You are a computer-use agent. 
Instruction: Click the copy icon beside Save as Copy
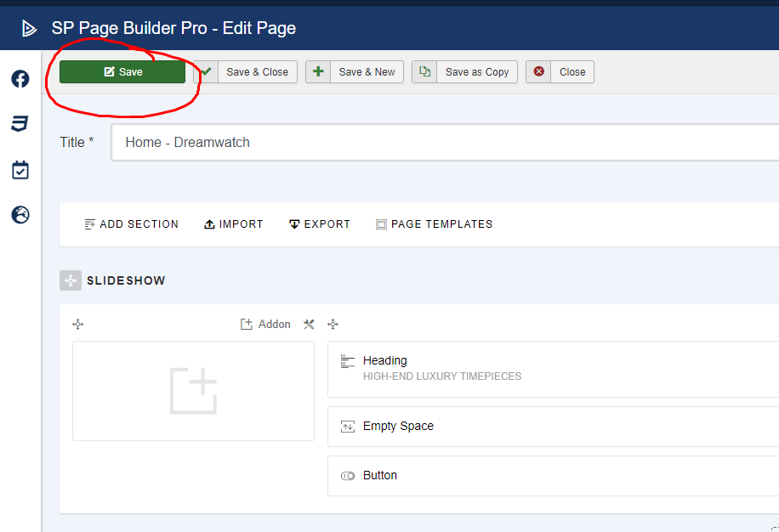pos(424,72)
